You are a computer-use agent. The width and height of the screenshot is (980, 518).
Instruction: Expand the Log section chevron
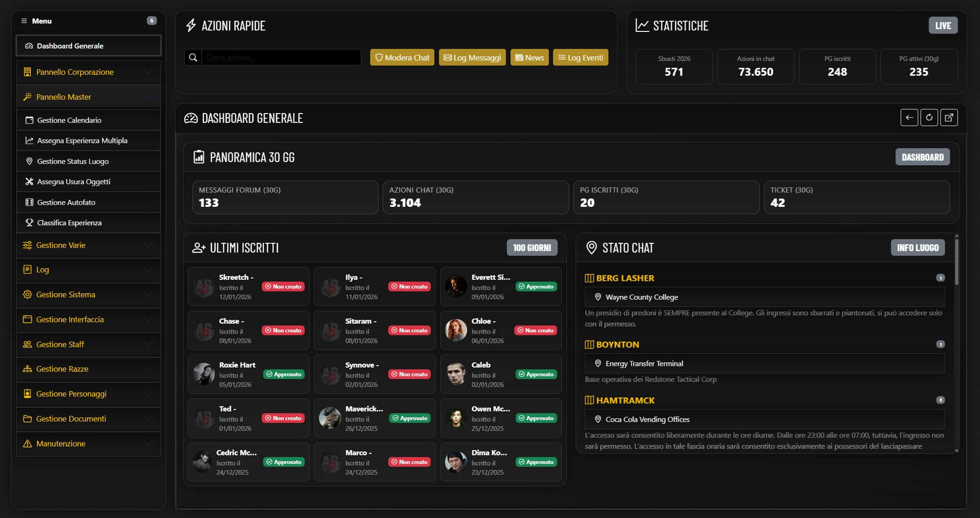(x=149, y=270)
